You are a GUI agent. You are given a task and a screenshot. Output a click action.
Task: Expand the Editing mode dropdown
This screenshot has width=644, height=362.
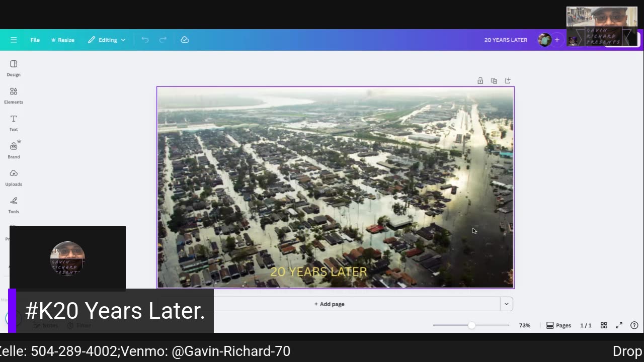(107, 40)
